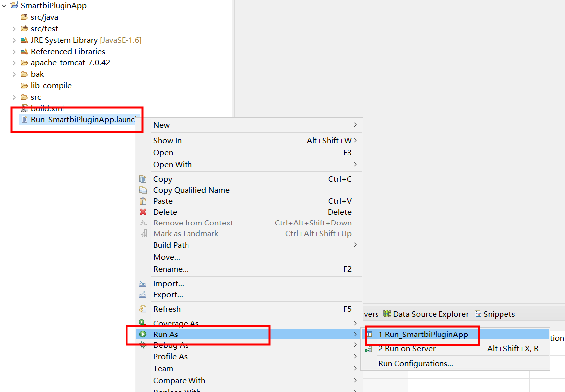565x392 pixels.
Task: Choose Move... from the context menu
Action: [249, 257]
